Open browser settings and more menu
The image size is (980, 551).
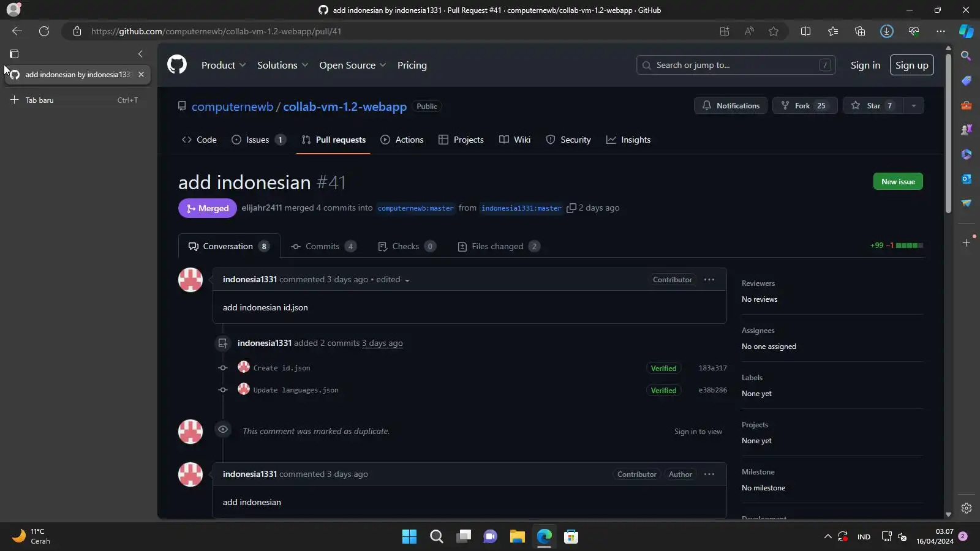point(941,31)
